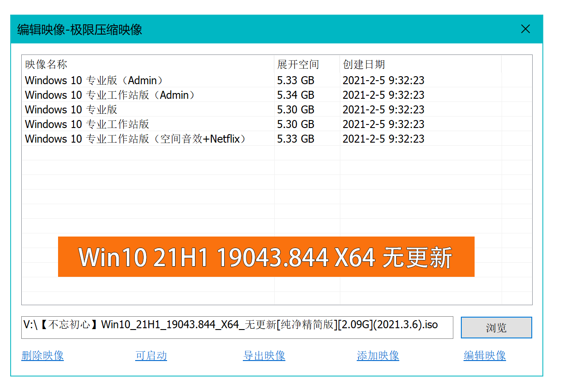565x392 pixels.
Task: Click 5.33 GB of 专业版（Admin） row
Action: click(x=296, y=80)
